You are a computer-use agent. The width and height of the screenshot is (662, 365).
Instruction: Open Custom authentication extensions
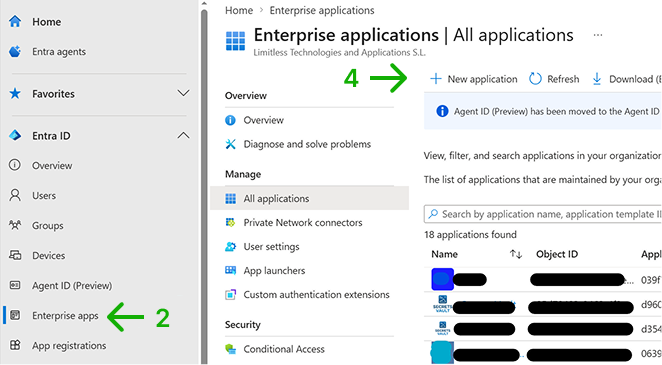(316, 295)
